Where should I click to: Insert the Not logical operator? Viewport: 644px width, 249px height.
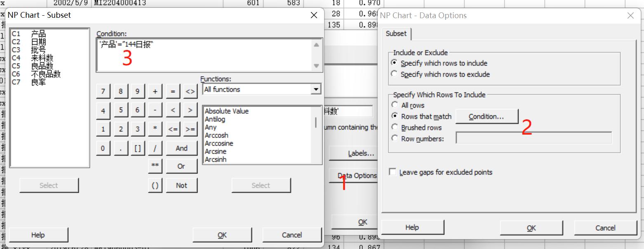[181, 185]
